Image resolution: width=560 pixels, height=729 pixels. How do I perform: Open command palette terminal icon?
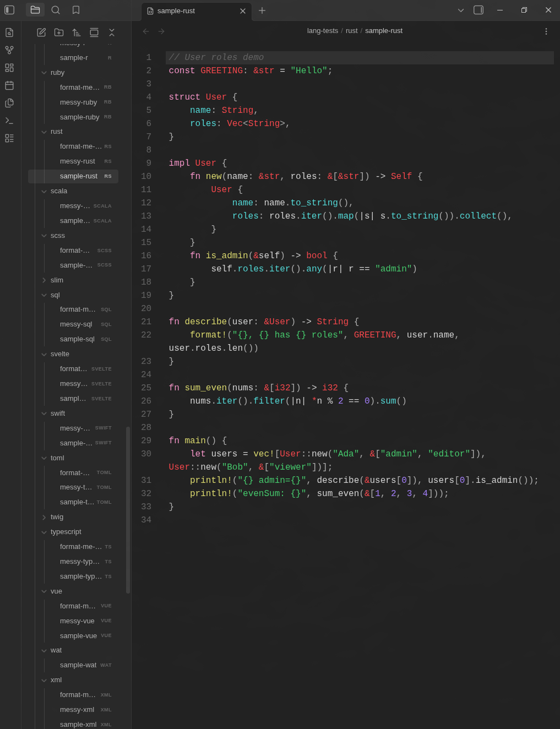[x=9, y=121]
